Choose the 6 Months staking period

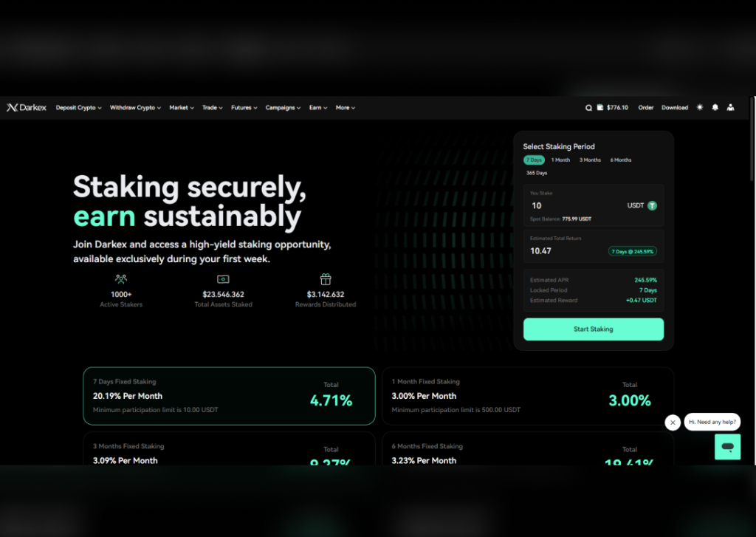[x=620, y=160]
